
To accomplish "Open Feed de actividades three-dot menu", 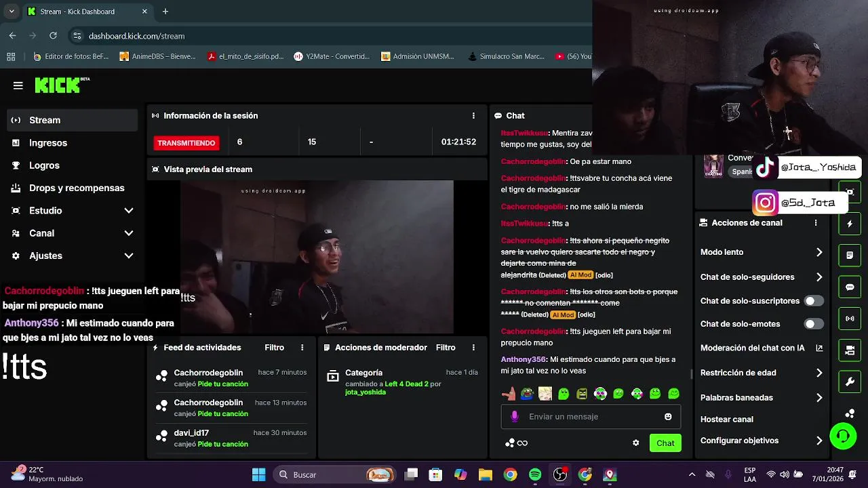I will [302, 348].
